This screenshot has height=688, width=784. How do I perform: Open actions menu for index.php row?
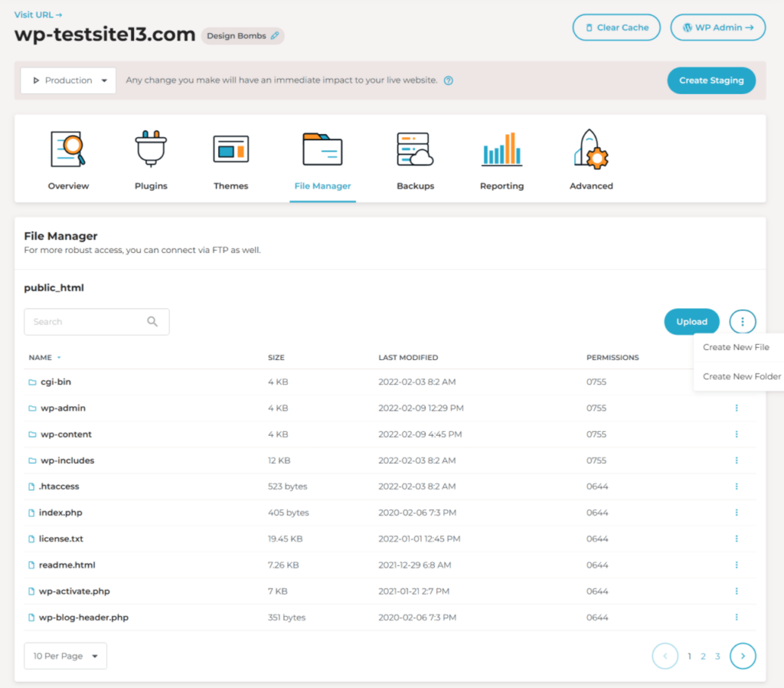[737, 513]
